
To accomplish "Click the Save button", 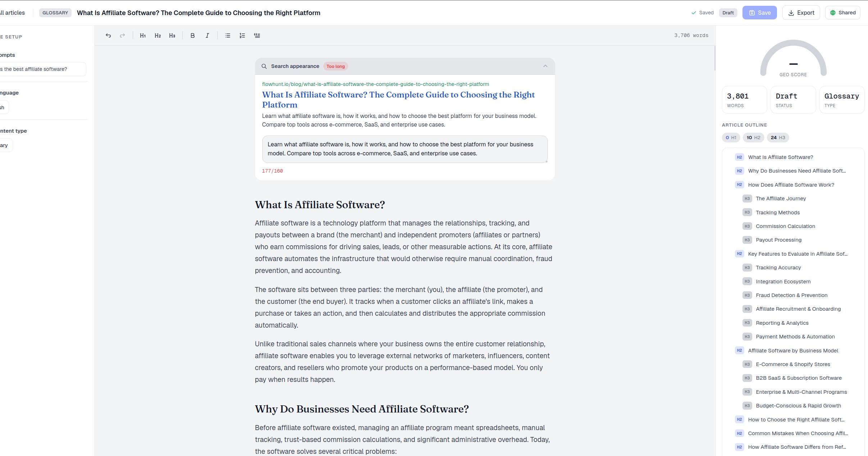I will (759, 13).
